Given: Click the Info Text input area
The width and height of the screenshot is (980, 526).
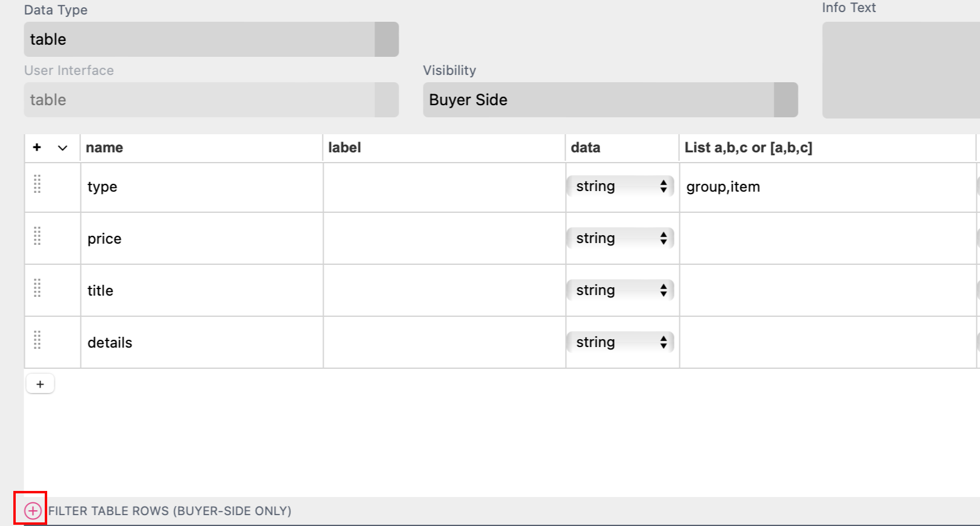Looking at the screenshot, I should pyautogui.click(x=900, y=70).
